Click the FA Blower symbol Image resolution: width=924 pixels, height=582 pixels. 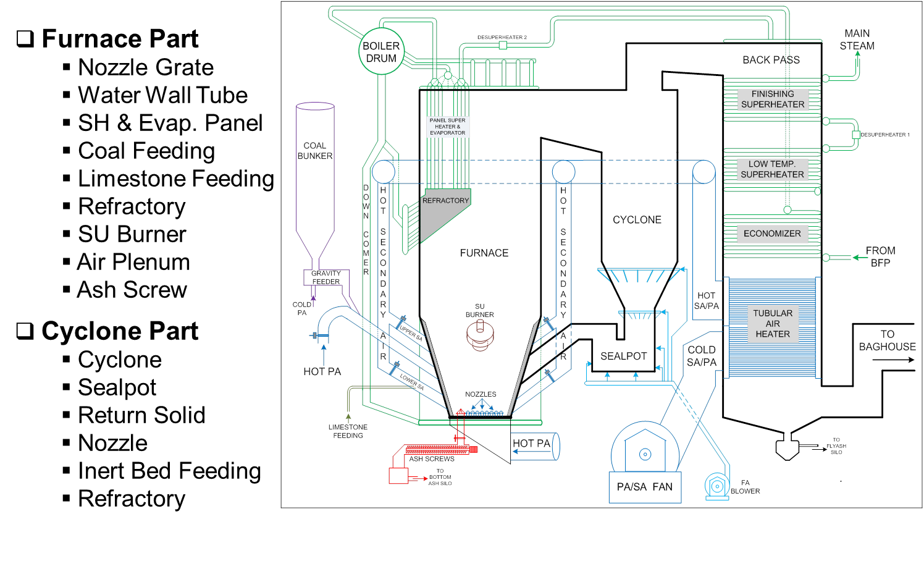coord(717,486)
